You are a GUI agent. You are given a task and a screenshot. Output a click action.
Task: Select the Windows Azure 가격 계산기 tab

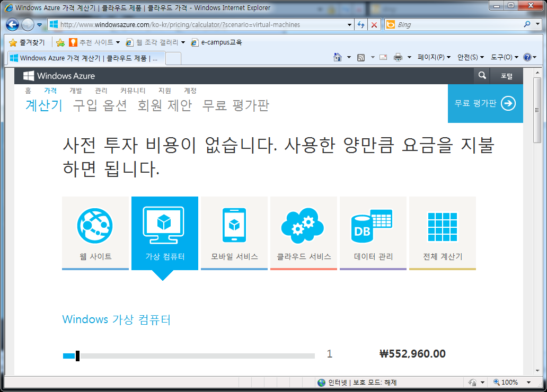[x=86, y=58]
